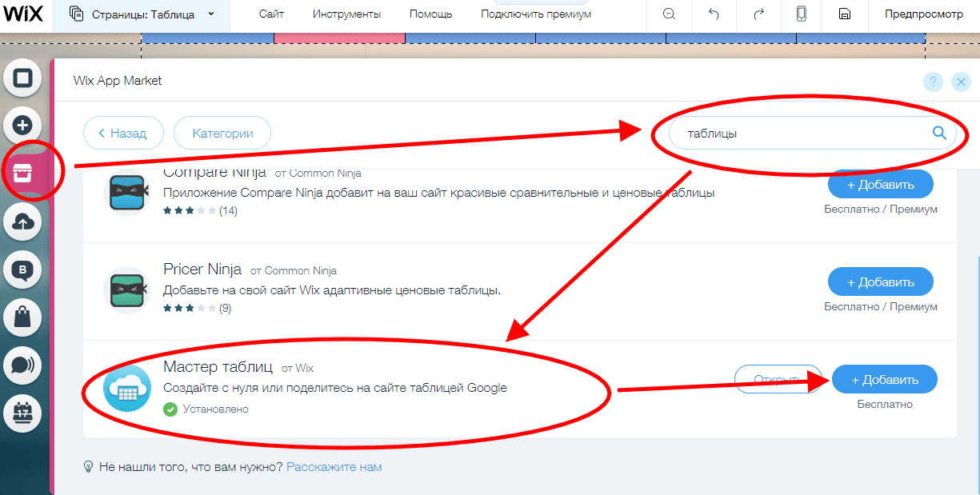Add the Pricer Ninja app
Screen dimensions: 980x495
pos(881,281)
